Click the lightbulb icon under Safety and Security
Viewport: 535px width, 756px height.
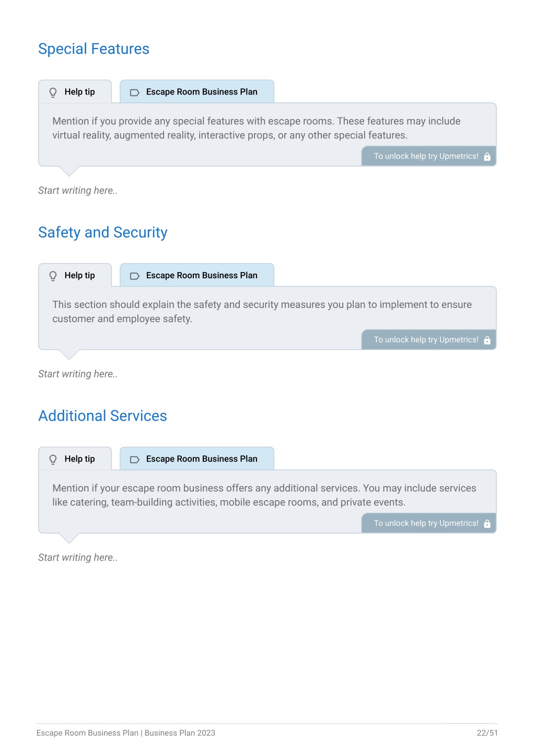pos(53,276)
